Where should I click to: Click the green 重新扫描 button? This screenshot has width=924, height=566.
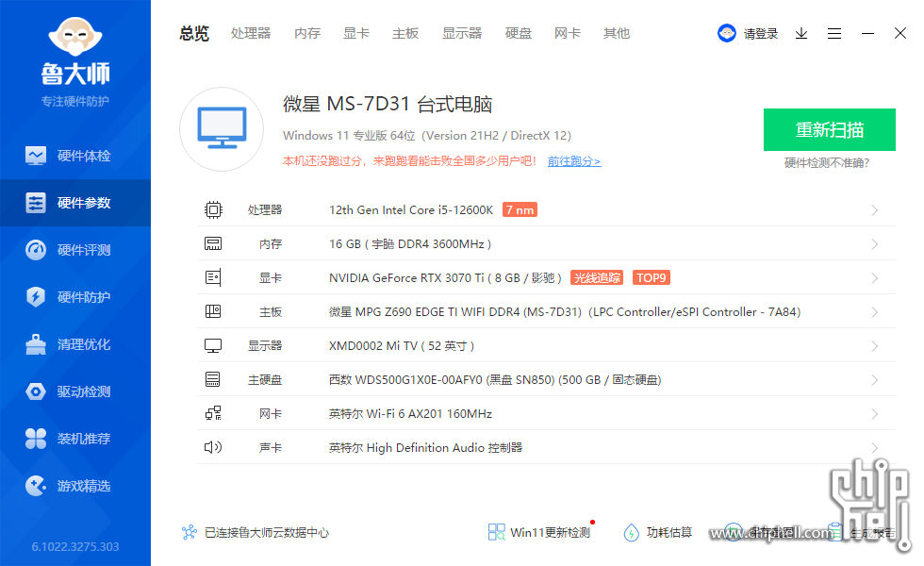pyautogui.click(x=829, y=130)
